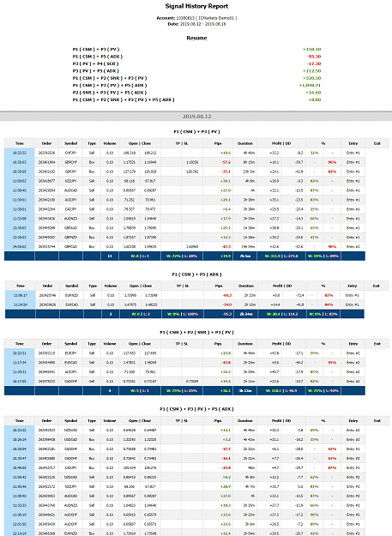The height and width of the screenshot is (536, 392).
Task: Click the P1 + P2 ( SNR ) + P3 table heading
Action: pos(196,332)
